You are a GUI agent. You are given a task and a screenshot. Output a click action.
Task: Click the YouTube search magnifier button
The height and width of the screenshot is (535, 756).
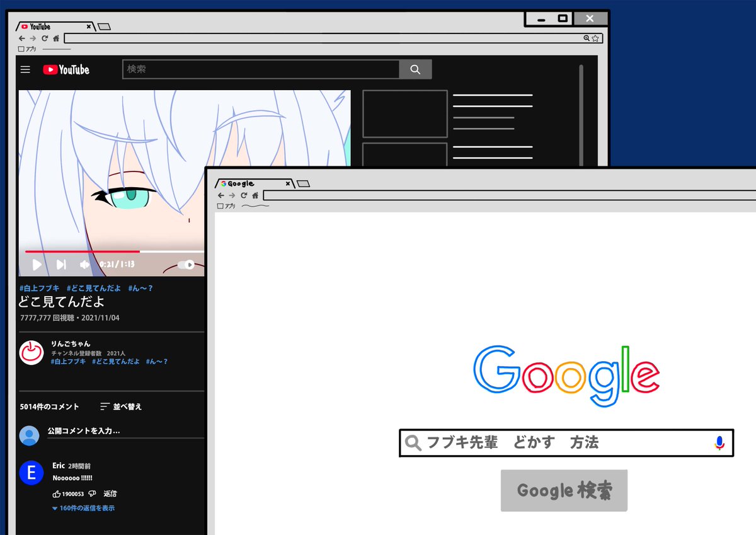click(415, 69)
